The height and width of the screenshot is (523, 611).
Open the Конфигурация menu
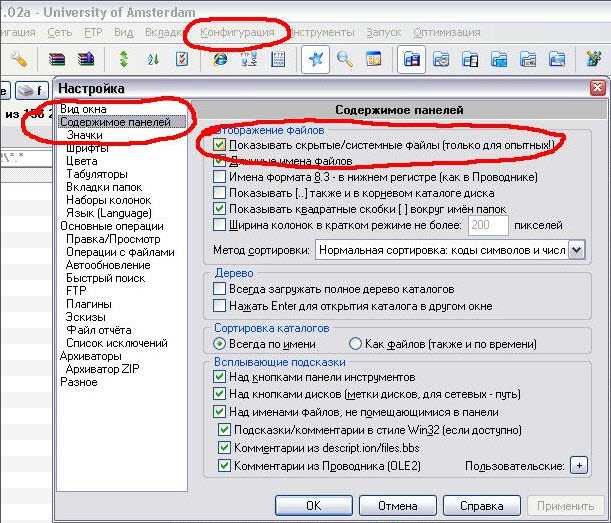(x=237, y=32)
